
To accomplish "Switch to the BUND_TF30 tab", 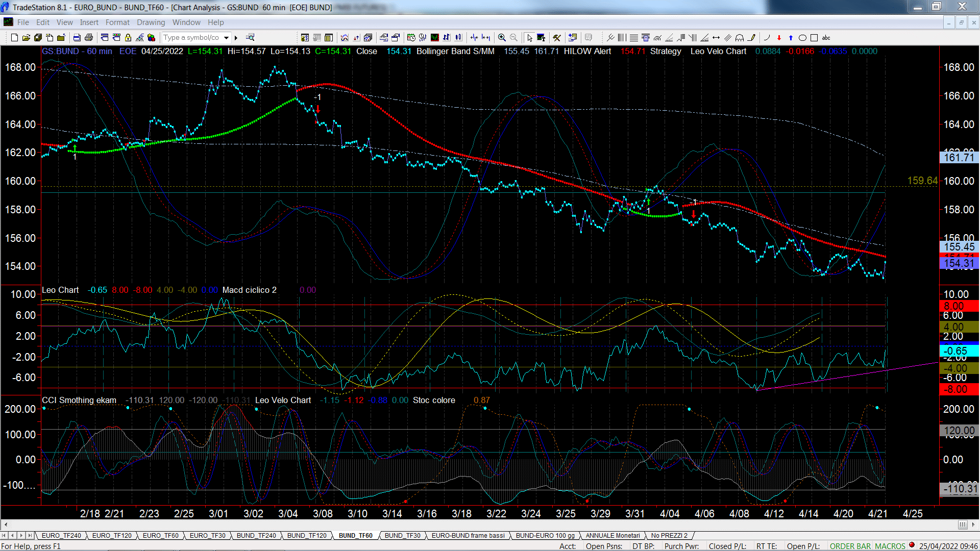I will [402, 535].
